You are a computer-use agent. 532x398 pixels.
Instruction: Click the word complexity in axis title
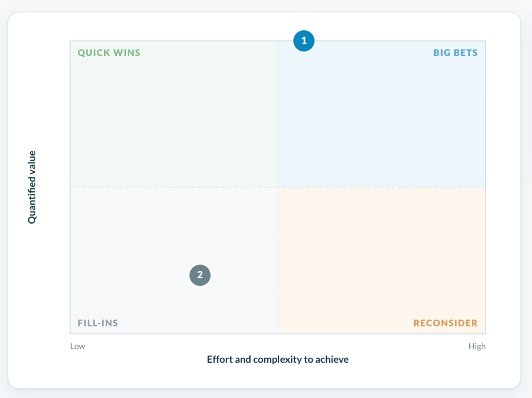click(x=277, y=359)
